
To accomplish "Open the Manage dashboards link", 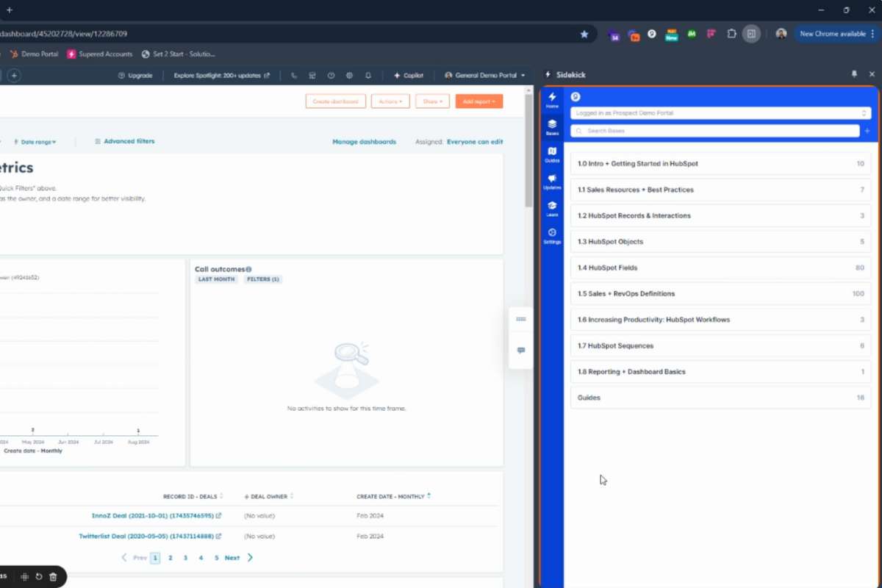I will [364, 141].
